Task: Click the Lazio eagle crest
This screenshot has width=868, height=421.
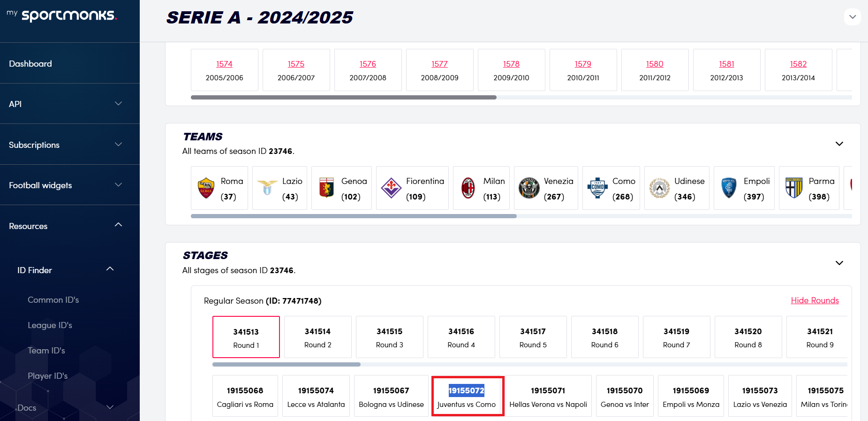Action: (x=267, y=188)
